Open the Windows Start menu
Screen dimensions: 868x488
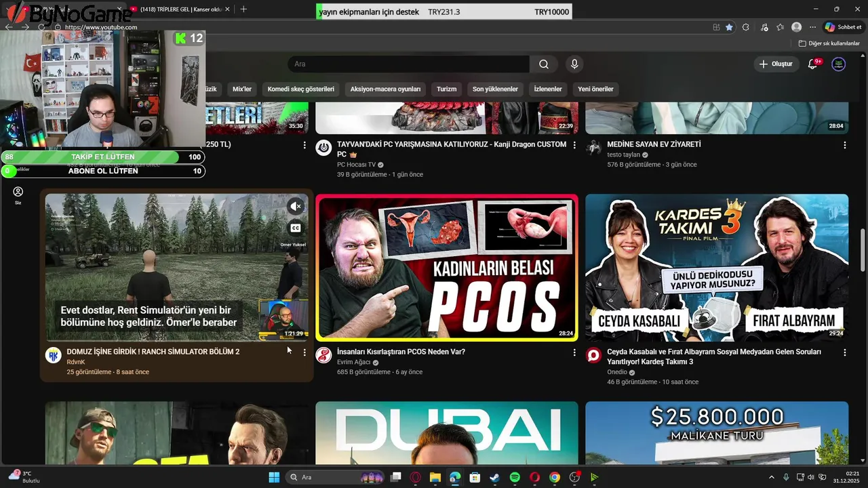coord(274,477)
